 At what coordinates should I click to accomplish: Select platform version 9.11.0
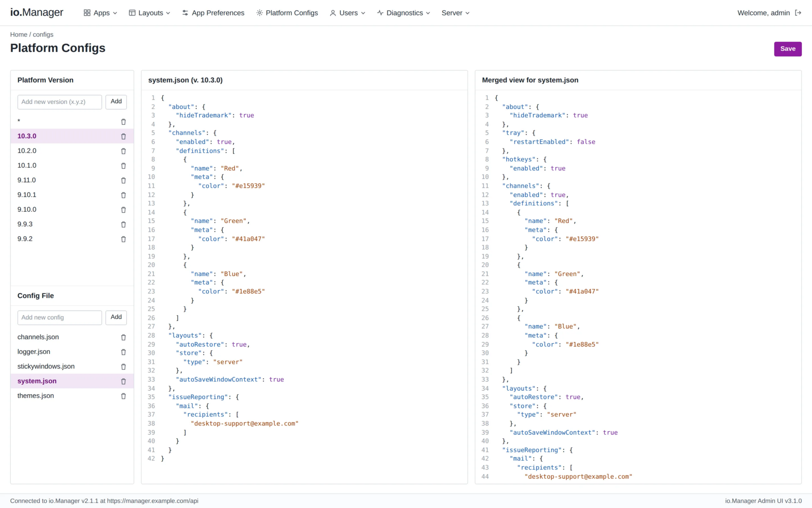click(72, 180)
